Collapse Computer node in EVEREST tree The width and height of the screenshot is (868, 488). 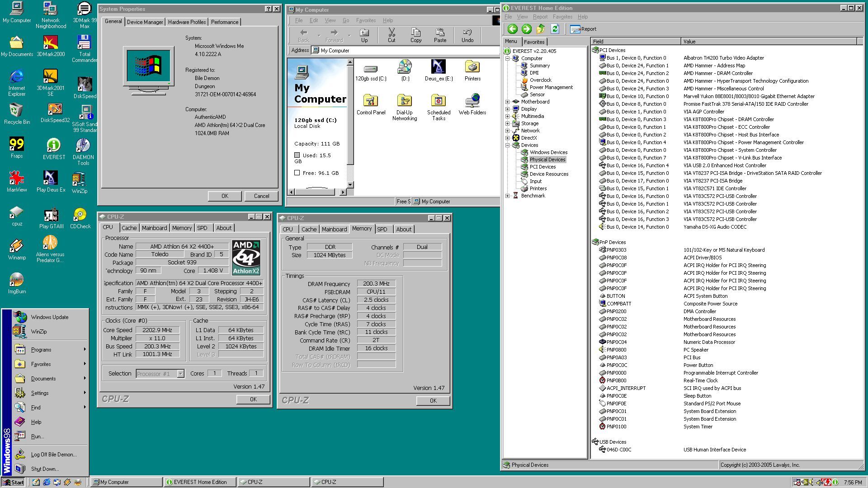[508, 58]
